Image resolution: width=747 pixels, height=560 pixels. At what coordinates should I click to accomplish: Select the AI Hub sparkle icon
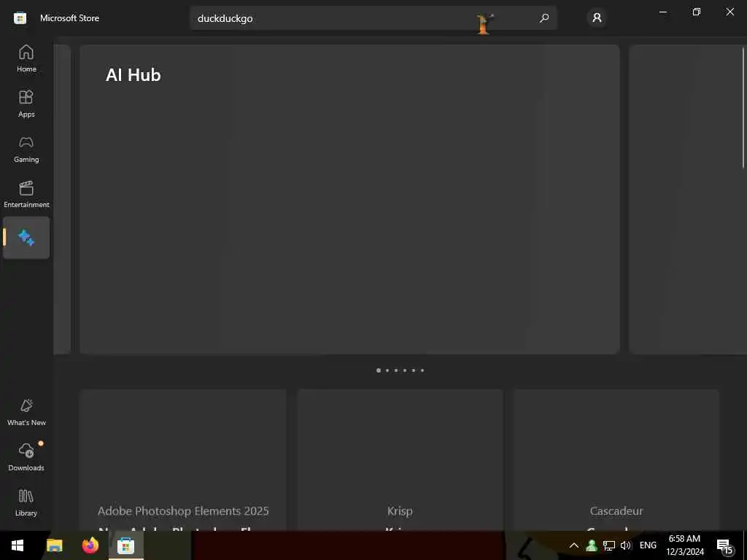[26, 238]
